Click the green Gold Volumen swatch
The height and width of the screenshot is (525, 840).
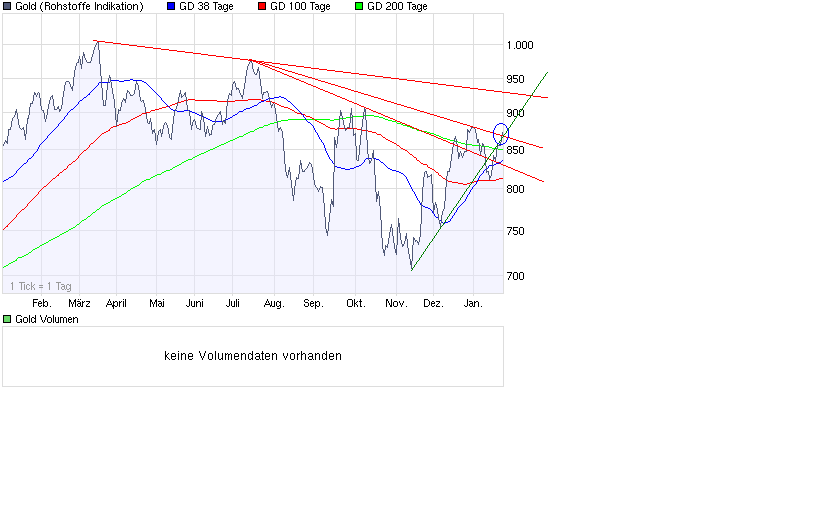(7, 319)
